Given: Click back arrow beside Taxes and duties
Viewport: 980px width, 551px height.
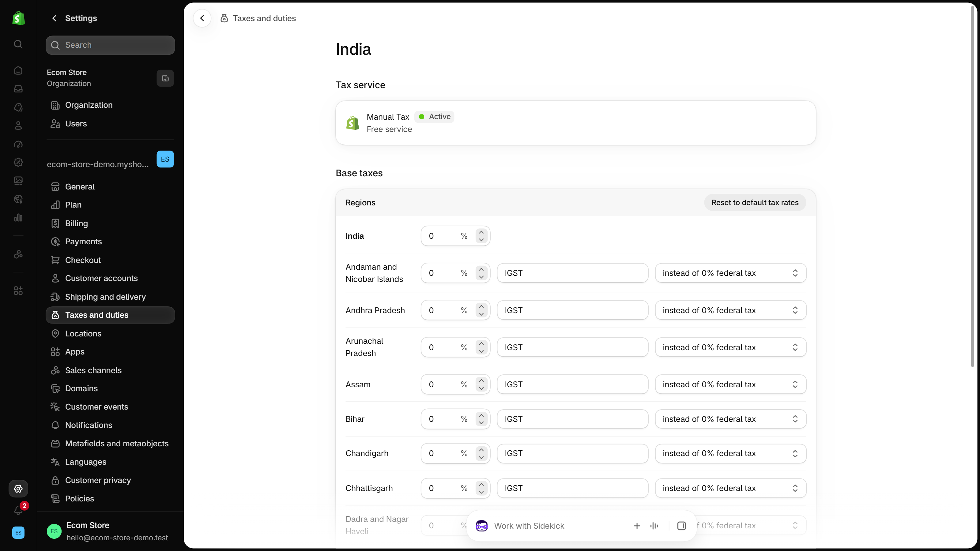Looking at the screenshot, I should click(202, 18).
